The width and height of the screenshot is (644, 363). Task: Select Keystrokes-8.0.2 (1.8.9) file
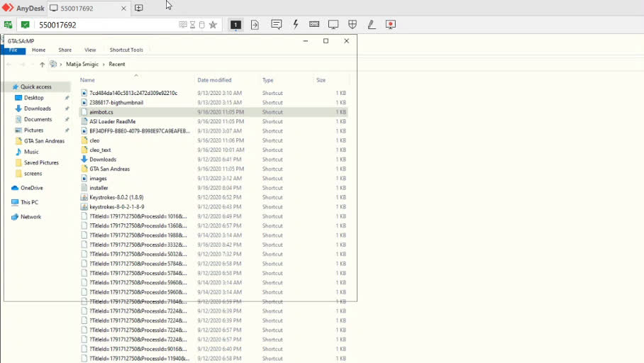213,197
